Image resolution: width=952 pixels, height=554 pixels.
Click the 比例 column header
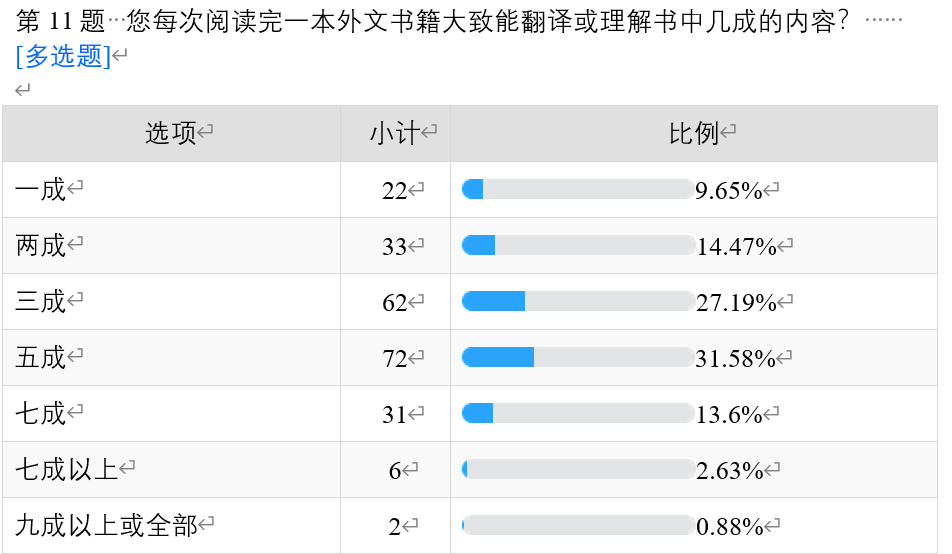click(693, 134)
